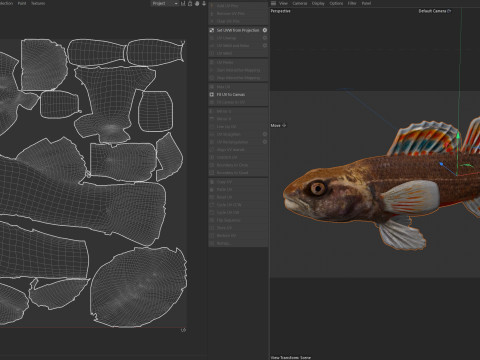Click the down-arrow icon beside Project toolbar
Image resolution: width=480 pixels, height=360 pixels.
pyautogui.click(x=204, y=3)
